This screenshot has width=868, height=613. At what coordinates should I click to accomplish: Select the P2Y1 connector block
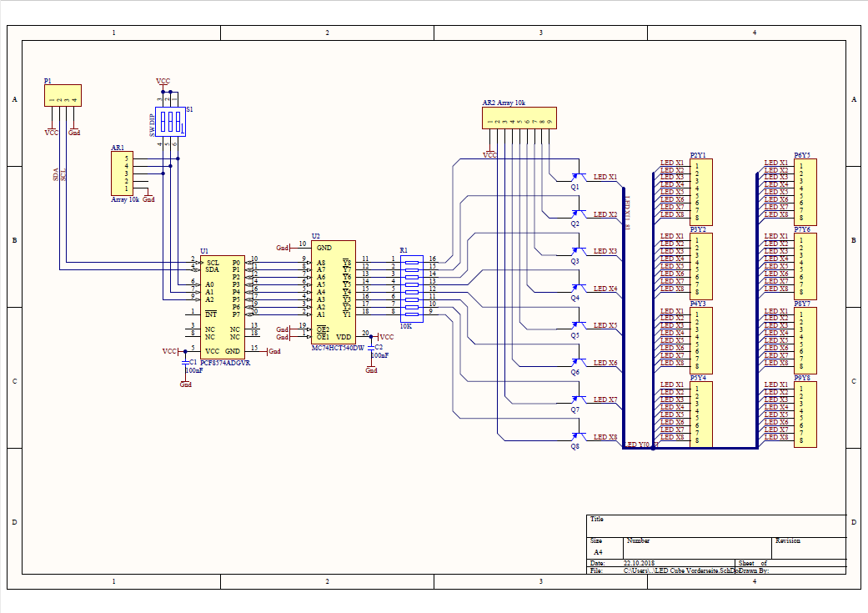point(701,192)
